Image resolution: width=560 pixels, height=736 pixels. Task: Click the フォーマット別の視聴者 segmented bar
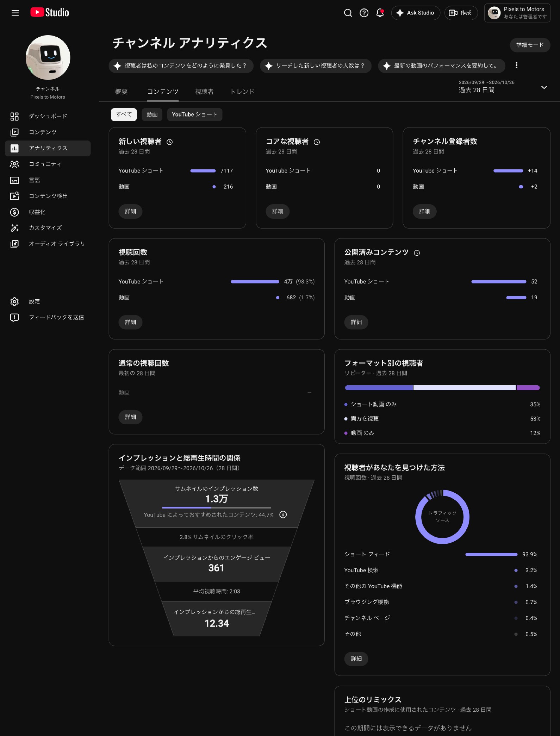coord(442,388)
